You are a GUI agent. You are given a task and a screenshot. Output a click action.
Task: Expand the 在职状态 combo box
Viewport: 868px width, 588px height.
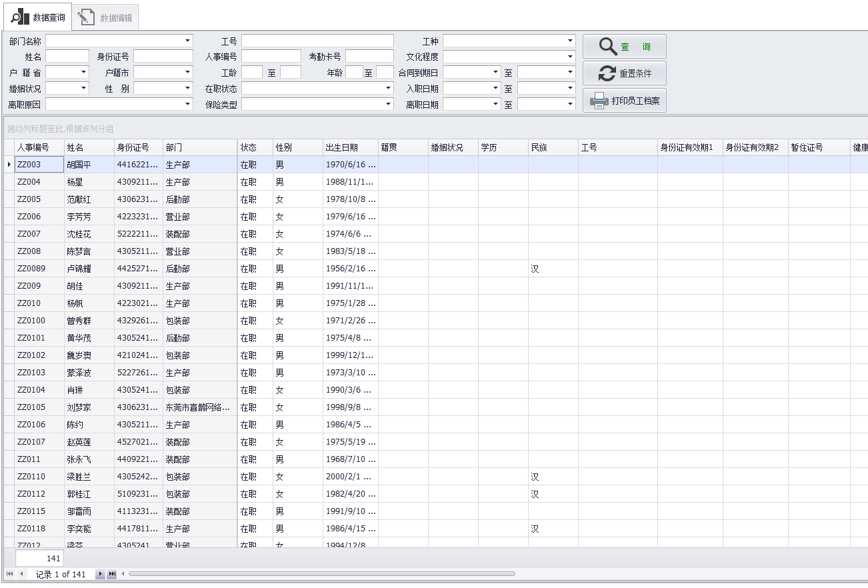pyautogui.click(x=388, y=88)
